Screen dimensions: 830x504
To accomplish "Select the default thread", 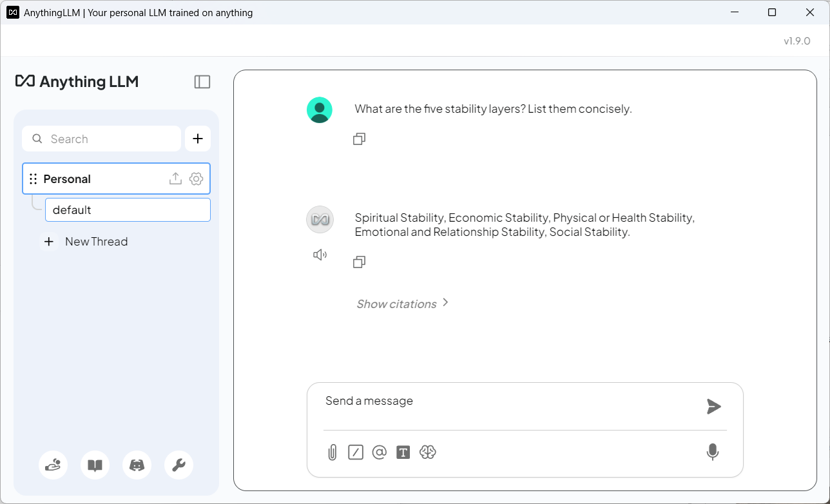I will tap(128, 210).
